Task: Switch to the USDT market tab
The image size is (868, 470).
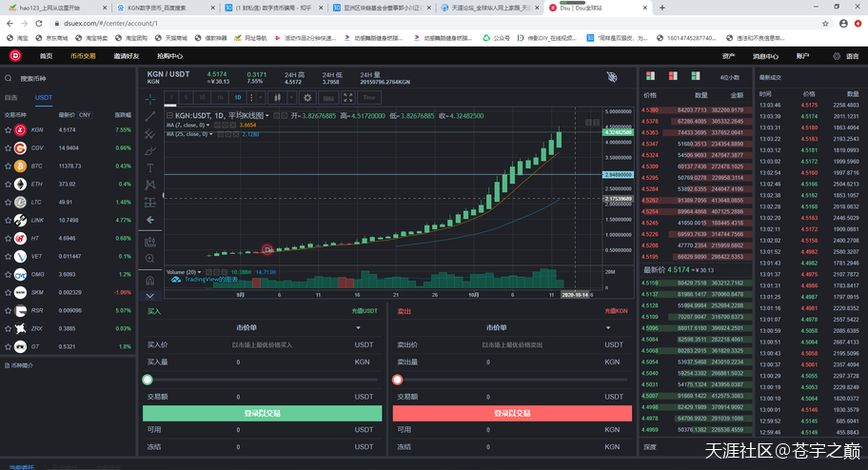Action: click(44, 97)
